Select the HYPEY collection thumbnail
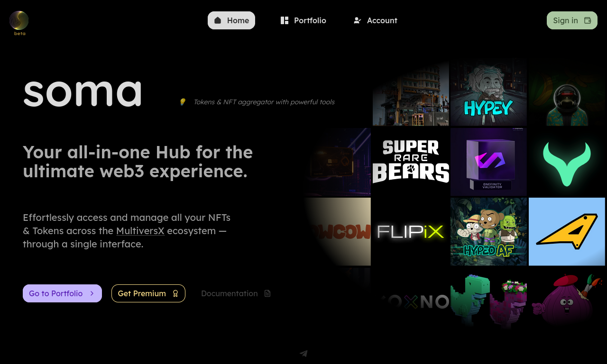607x364 pixels. (488, 91)
